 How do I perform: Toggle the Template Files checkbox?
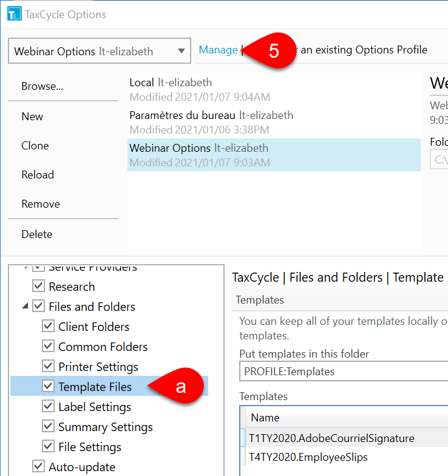click(x=49, y=386)
